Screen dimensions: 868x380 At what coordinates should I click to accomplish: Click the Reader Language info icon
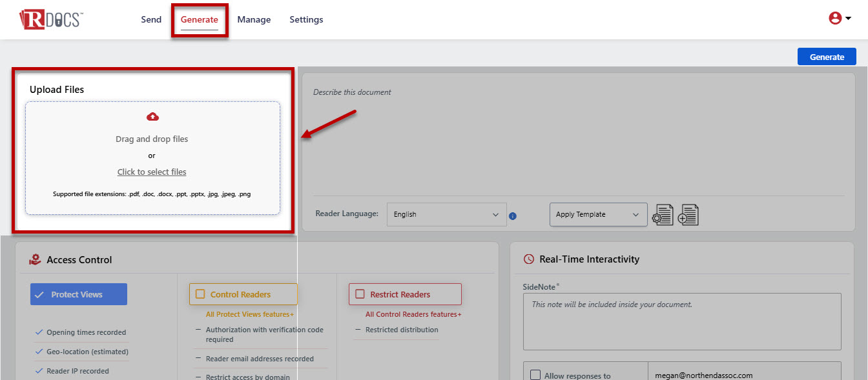point(513,216)
